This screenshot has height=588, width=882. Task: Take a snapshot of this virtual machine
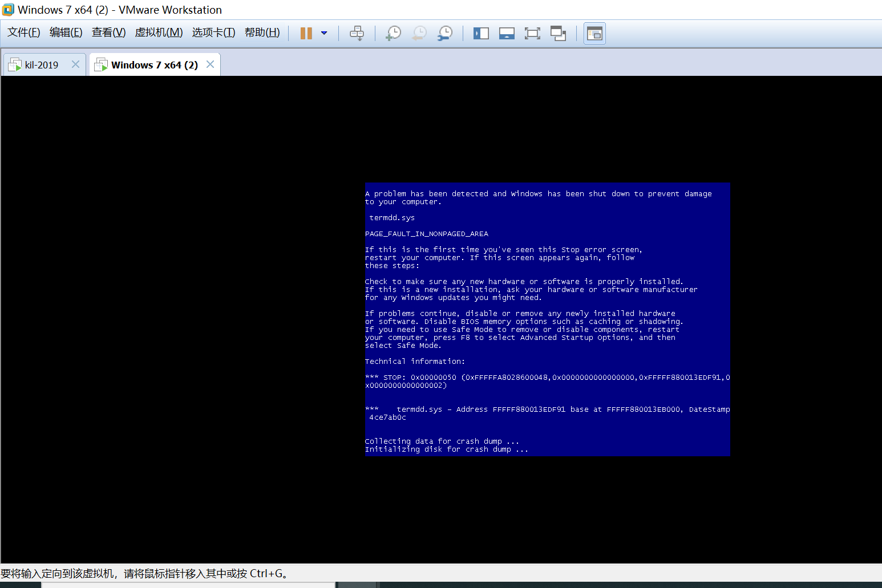click(x=393, y=33)
